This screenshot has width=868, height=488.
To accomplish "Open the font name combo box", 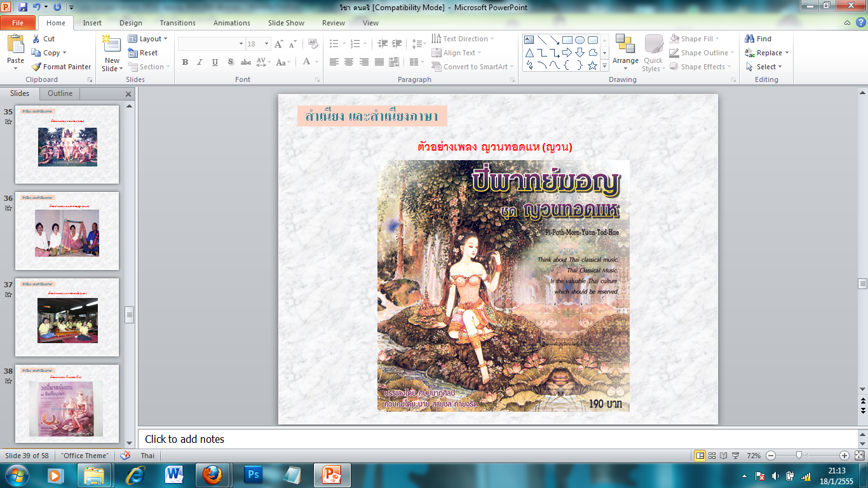I will pyautogui.click(x=212, y=44).
